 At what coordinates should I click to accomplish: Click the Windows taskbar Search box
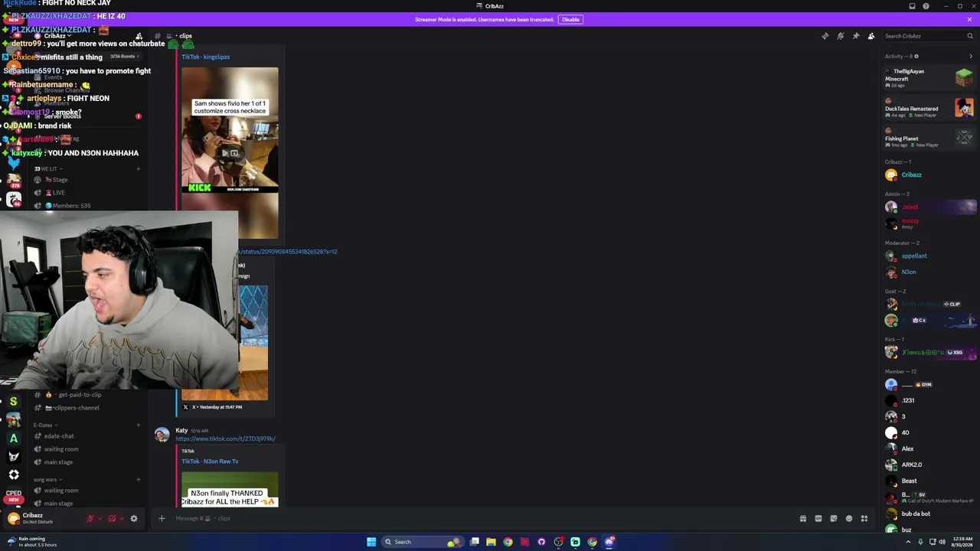tap(423, 542)
